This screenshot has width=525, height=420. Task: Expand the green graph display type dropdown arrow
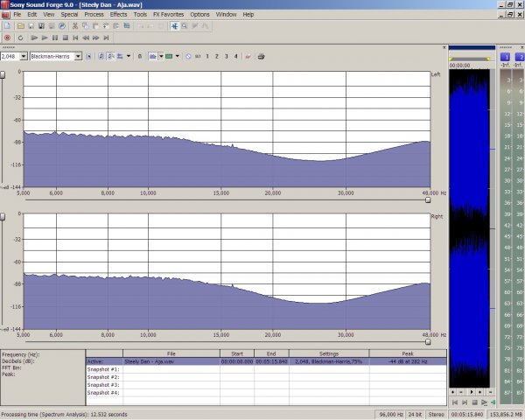point(177,56)
